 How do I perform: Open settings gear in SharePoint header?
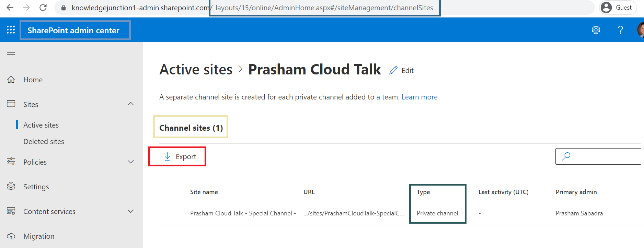pyautogui.click(x=596, y=30)
